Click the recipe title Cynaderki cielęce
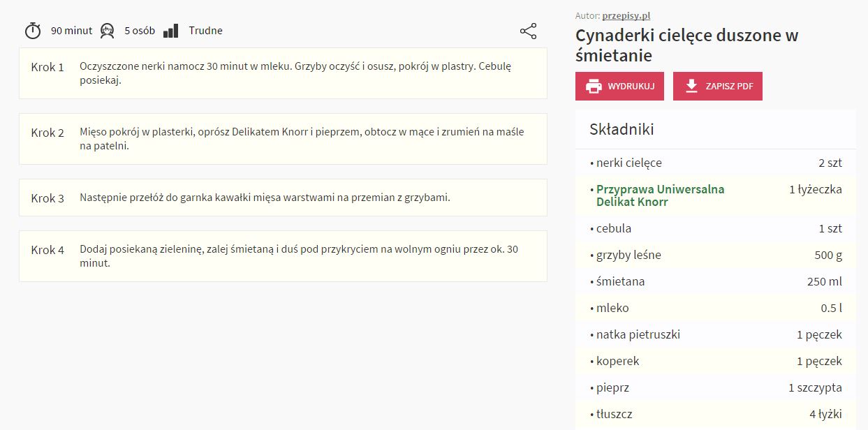This screenshot has width=868, height=430. coord(686,45)
